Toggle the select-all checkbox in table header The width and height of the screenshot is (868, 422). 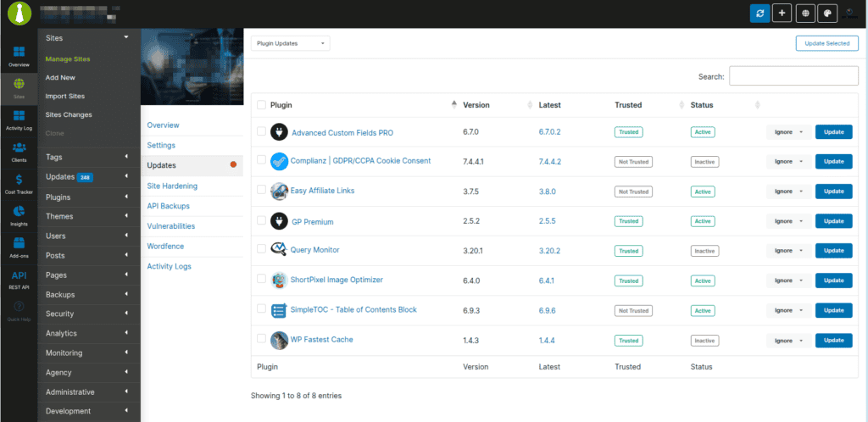pos(261,105)
